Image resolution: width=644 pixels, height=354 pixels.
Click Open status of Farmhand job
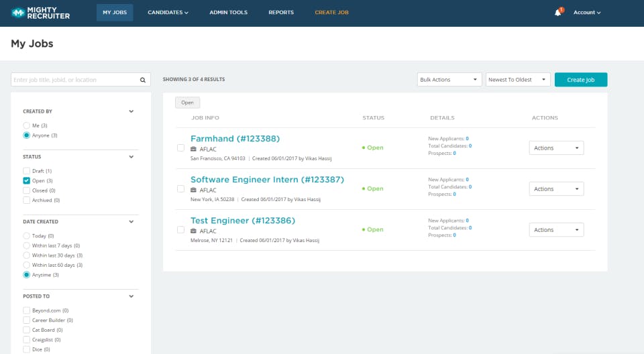(x=372, y=148)
